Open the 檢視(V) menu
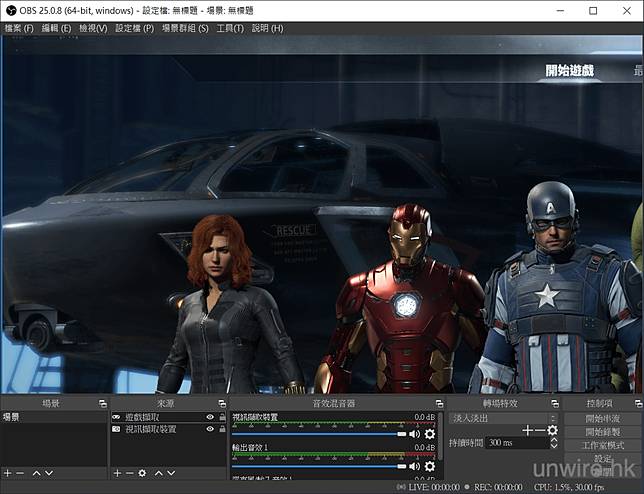This screenshot has height=494, width=644. [93, 28]
